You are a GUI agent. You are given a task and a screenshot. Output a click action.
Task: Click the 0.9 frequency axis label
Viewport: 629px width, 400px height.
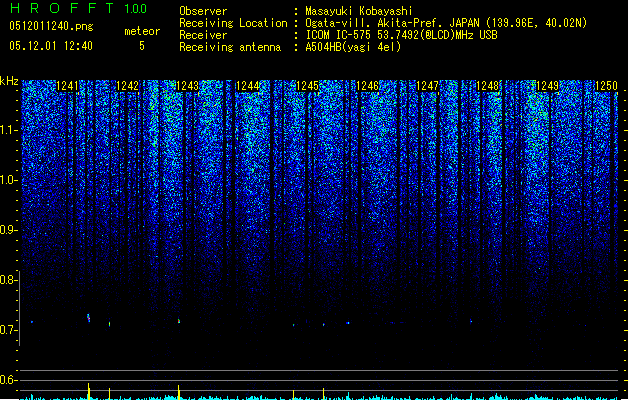[x=9, y=230]
